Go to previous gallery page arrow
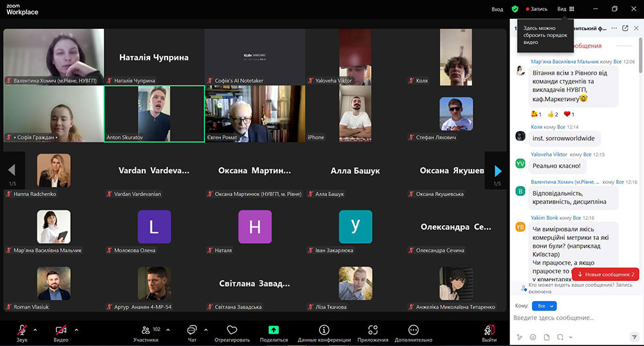The height and width of the screenshot is (346, 644). [12, 170]
